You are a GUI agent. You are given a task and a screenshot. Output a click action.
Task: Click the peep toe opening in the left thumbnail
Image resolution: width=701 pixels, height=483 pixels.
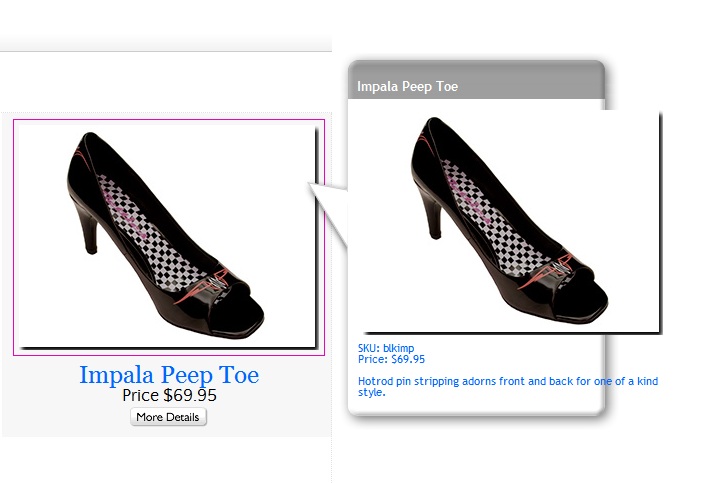tap(243, 320)
